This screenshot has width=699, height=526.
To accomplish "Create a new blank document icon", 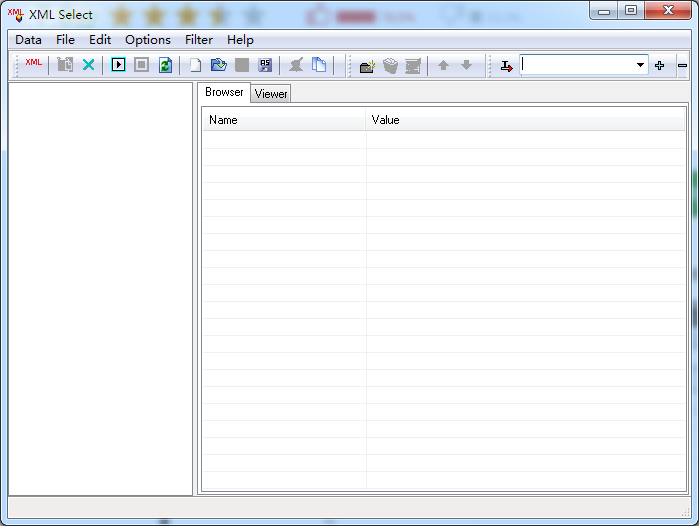I will (195, 65).
